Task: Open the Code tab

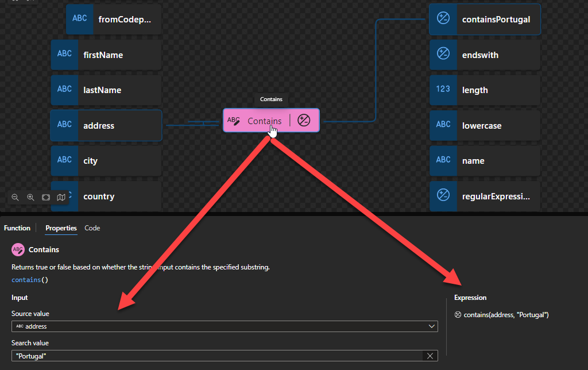Action: click(x=92, y=228)
